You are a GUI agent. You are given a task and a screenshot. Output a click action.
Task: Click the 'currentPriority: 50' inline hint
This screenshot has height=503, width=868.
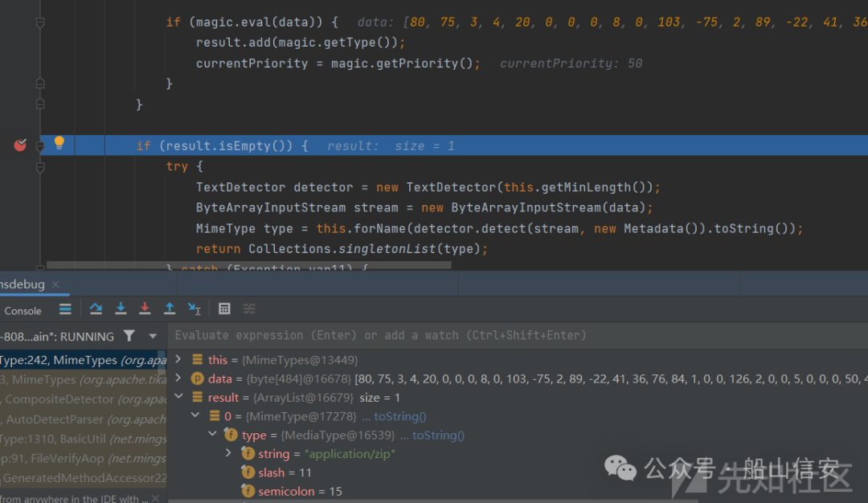click(571, 63)
